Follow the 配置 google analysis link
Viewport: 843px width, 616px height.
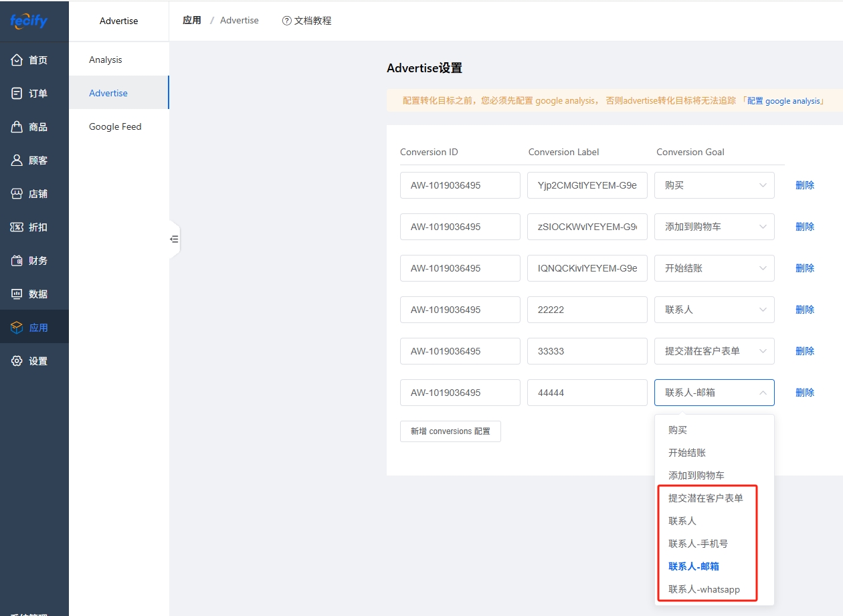(783, 101)
